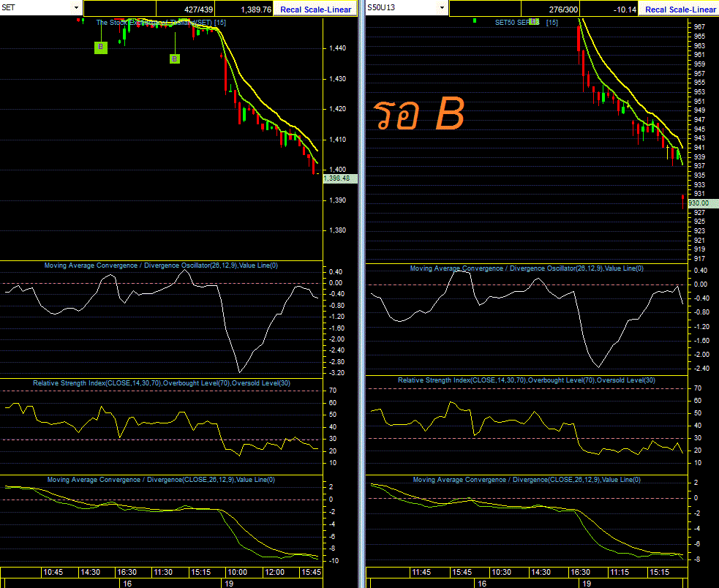This screenshot has height=588, width=719.
Task: Select S50U13 Relative Strength Index indicator title
Action: pyautogui.click(x=527, y=380)
